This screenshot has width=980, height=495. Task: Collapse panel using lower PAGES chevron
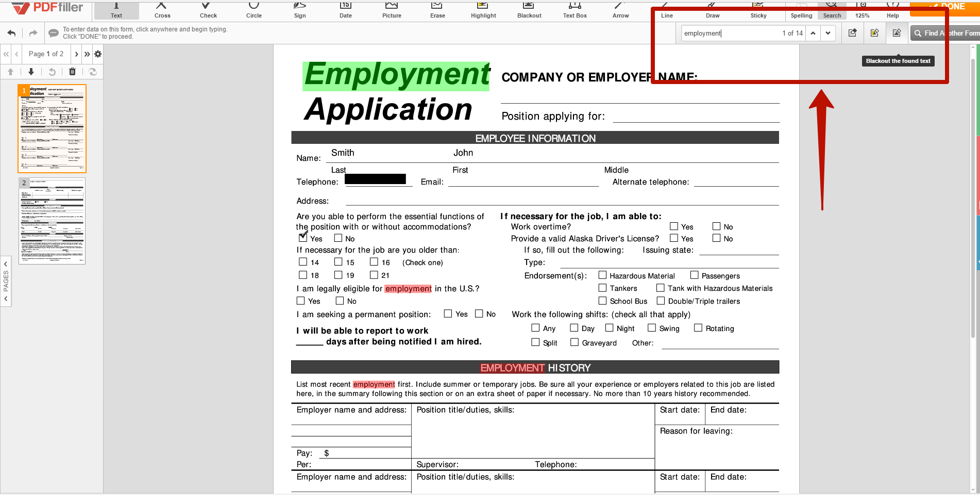[6, 299]
